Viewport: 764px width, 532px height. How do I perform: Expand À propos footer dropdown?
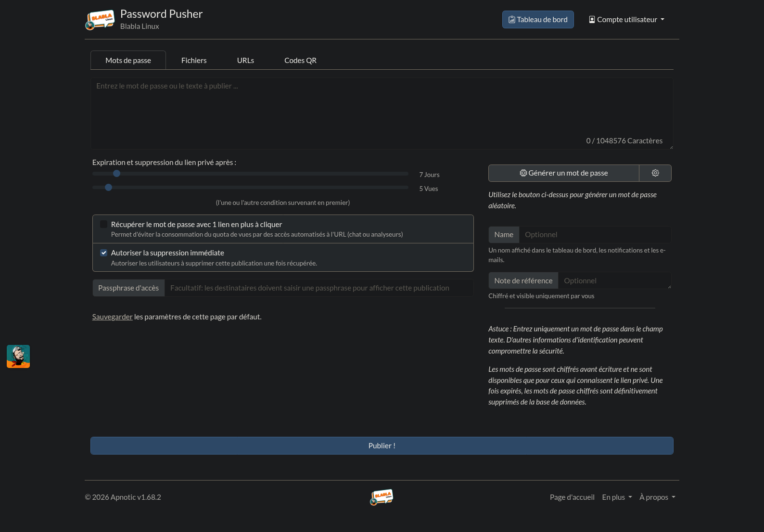pos(657,497)
